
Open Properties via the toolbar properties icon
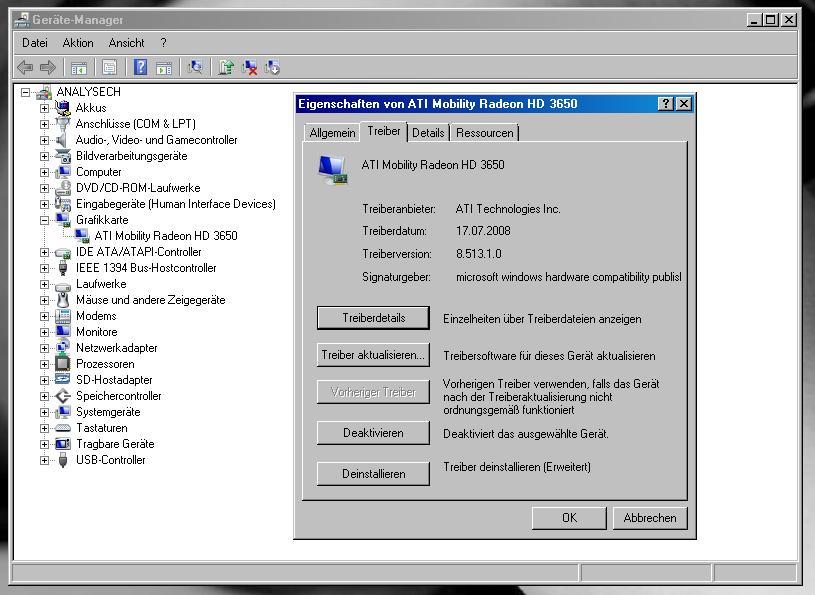pyautogui.click(x=109, y=68)
